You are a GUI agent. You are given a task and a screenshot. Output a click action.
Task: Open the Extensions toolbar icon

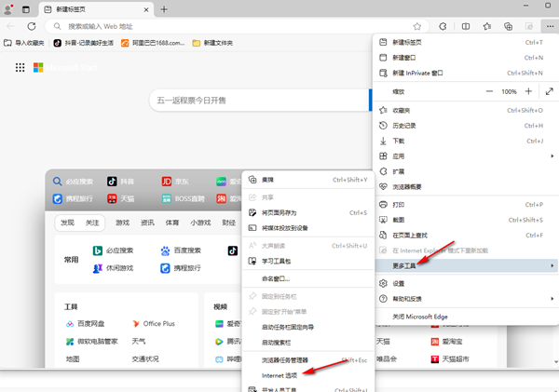[x=443, y=26]
